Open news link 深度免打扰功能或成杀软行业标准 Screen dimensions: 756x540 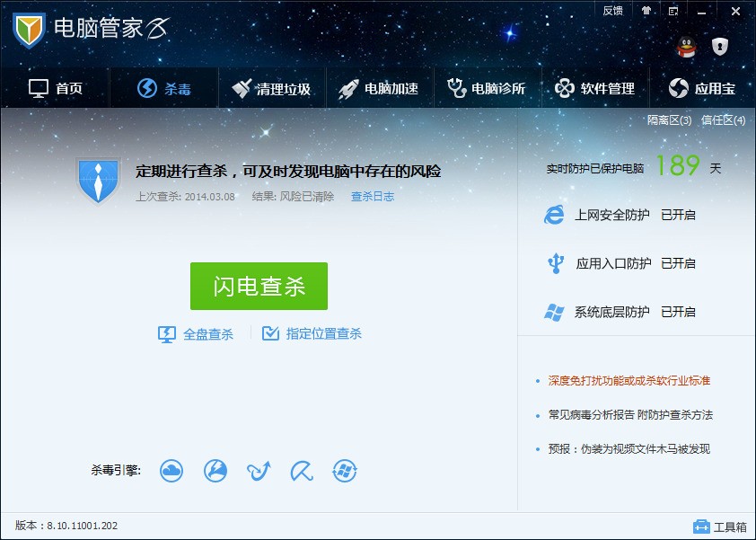629,381
